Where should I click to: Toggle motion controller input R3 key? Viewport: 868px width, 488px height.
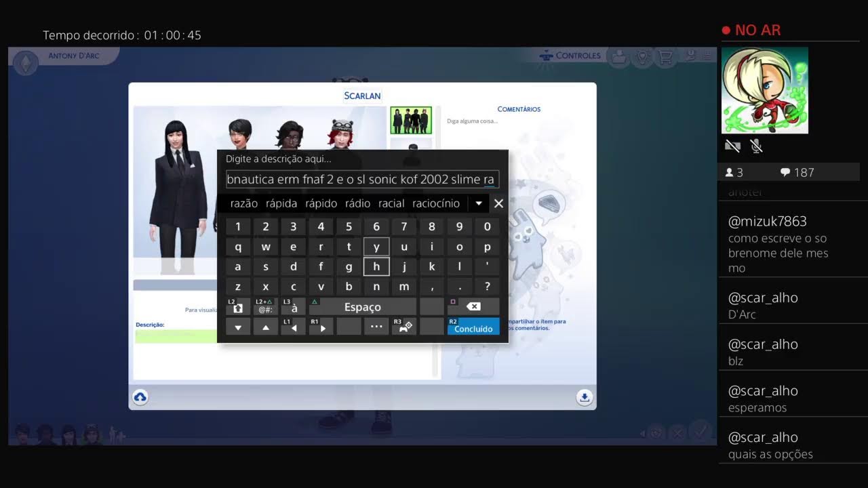[404, 327]
